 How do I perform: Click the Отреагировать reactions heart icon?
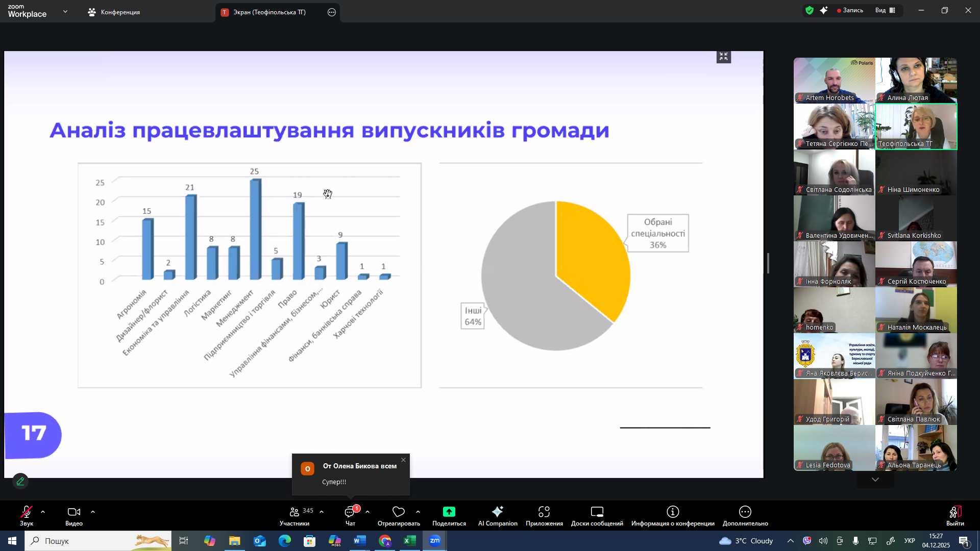[x=399, y=512]
